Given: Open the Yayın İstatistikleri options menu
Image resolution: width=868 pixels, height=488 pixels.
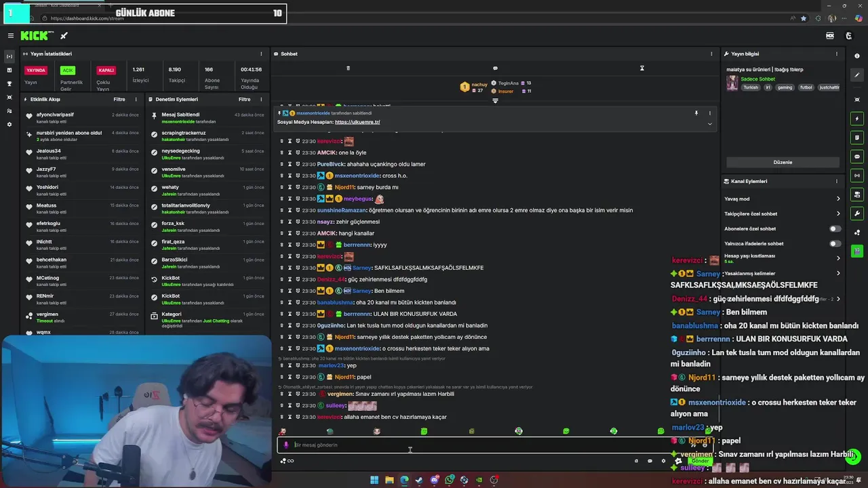Looking at the screenshot, I should [x=261, y=54].
